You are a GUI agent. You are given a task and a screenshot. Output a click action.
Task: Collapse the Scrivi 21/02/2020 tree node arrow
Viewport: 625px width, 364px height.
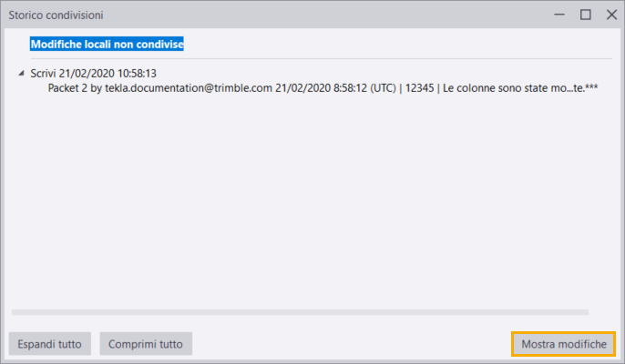21,74
